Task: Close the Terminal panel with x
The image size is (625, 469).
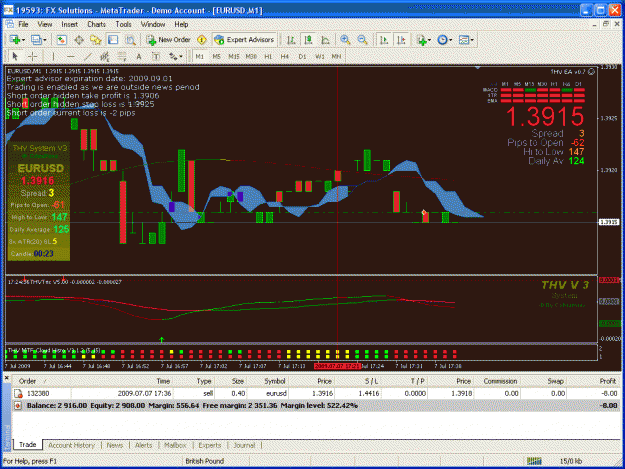Action: click(x=6, y=377)
